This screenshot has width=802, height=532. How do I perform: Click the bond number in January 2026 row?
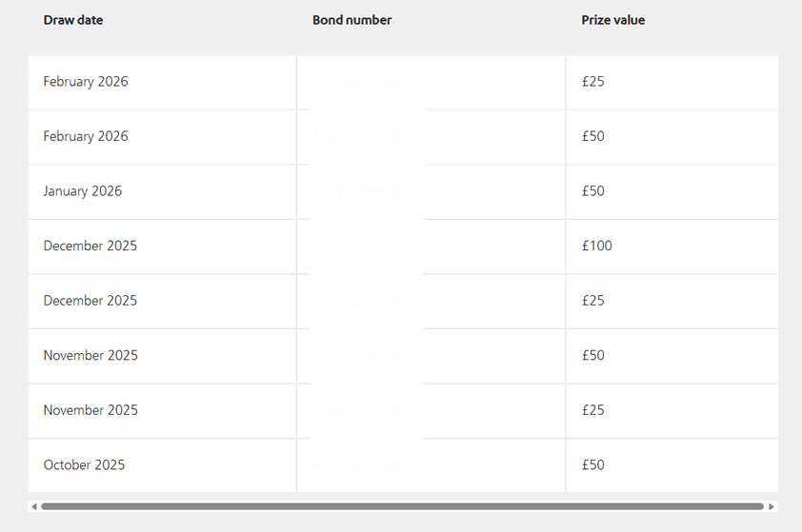pos(355,191)
